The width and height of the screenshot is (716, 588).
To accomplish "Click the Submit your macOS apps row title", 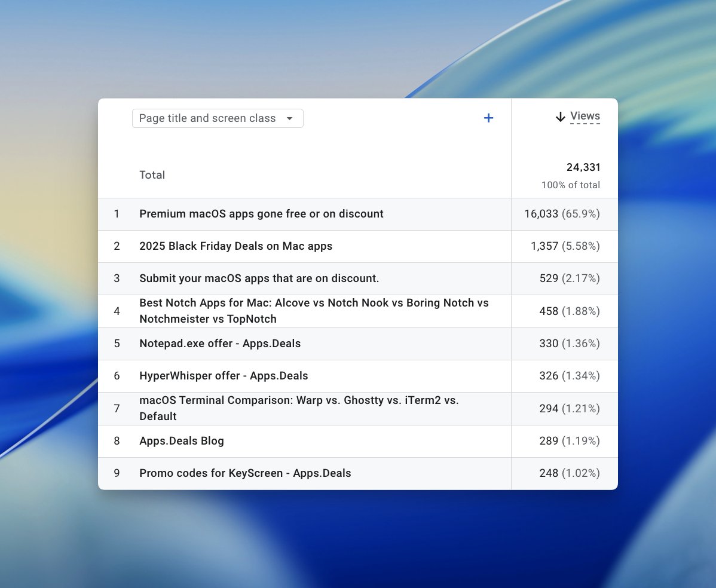I will click(259, 278).
